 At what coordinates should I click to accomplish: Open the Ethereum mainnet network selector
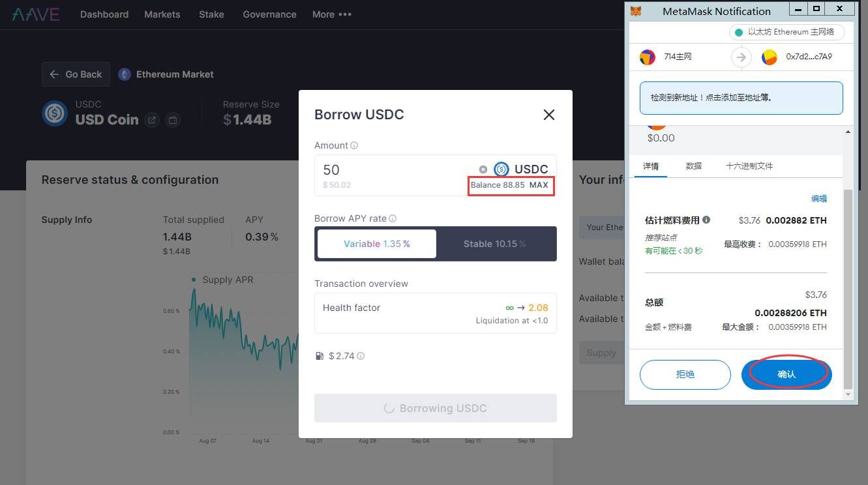(787, 32)
